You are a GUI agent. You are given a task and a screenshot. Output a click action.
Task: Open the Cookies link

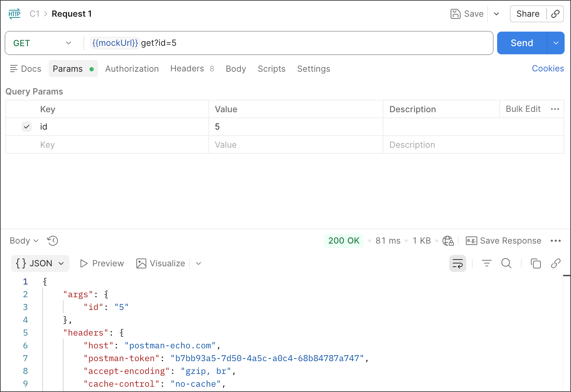548,69
